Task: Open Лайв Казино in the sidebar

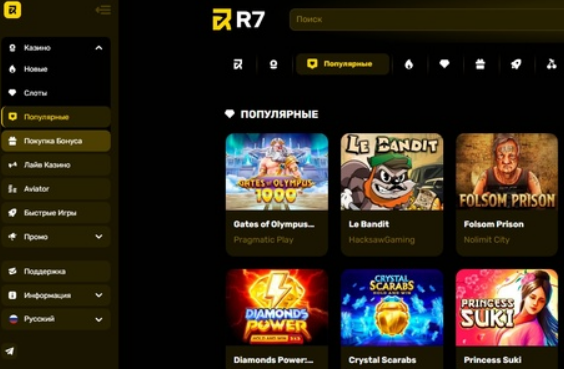Action: tap(56, 165)
